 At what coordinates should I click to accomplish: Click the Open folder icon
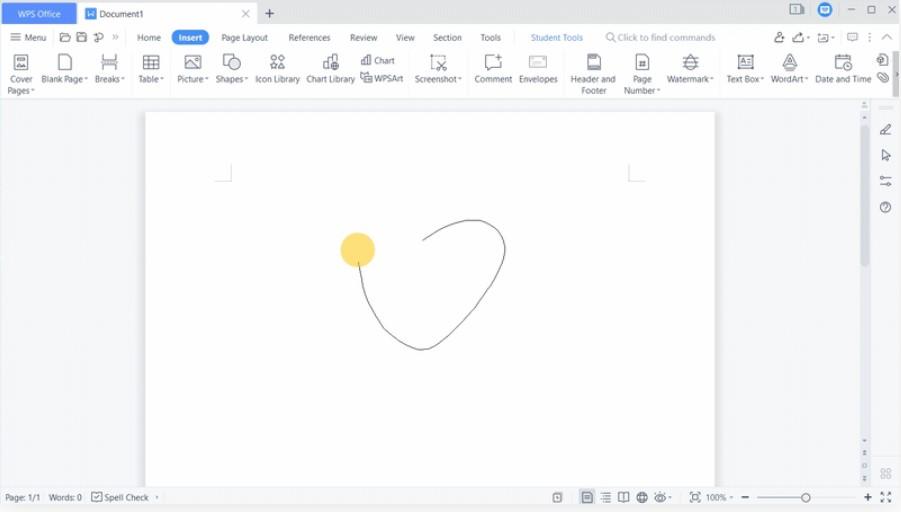click(65, 37)
